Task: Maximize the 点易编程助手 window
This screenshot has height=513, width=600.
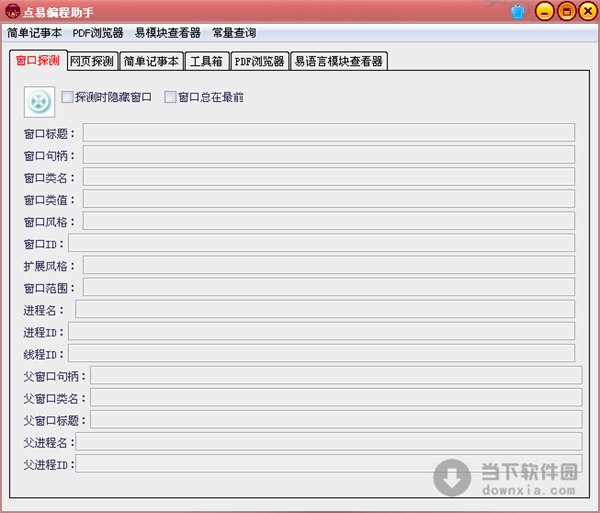Action: [567, 11]
